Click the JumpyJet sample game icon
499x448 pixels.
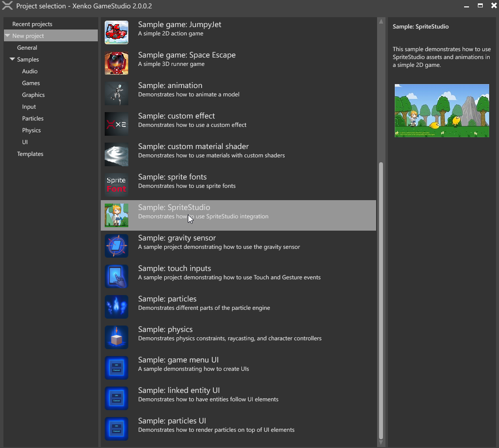[117, 32]
